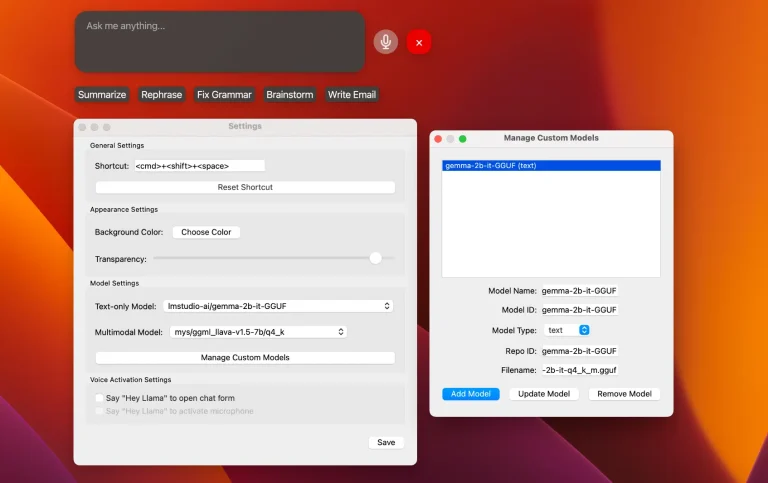Click the microphone icon button
The width and height of the screenshot is (768, 483).
pos(385,42)
